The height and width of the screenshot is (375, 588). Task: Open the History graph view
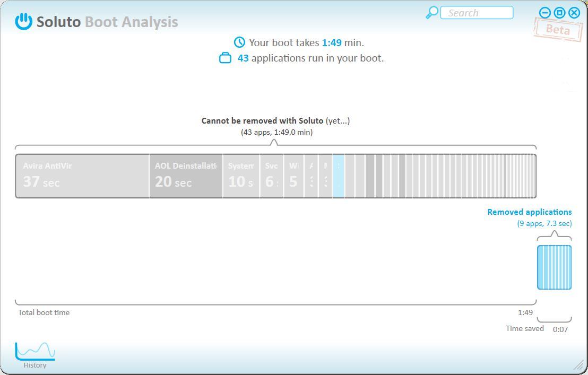point(35,355)
